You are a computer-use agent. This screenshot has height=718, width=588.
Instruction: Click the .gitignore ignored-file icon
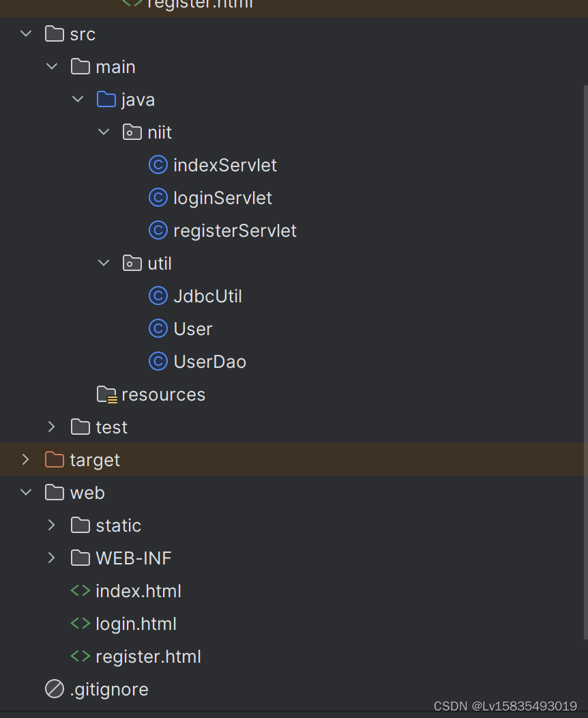click(x=54, y=689)
